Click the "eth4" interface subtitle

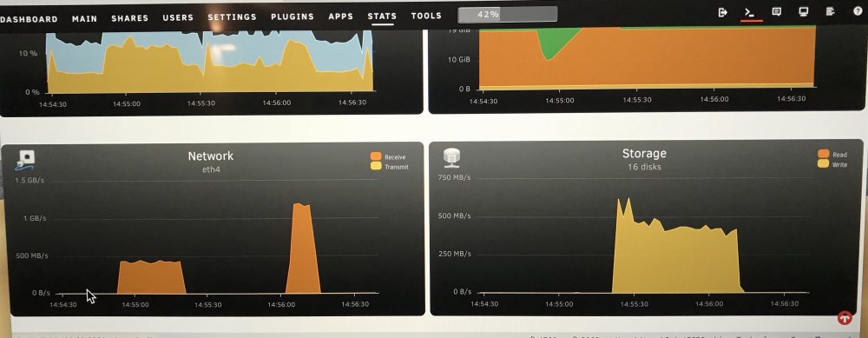211,169
